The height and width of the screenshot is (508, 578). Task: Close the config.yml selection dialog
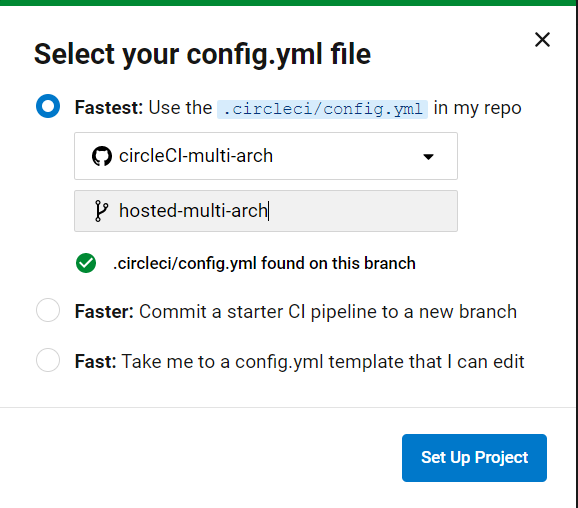coord(542,39)
